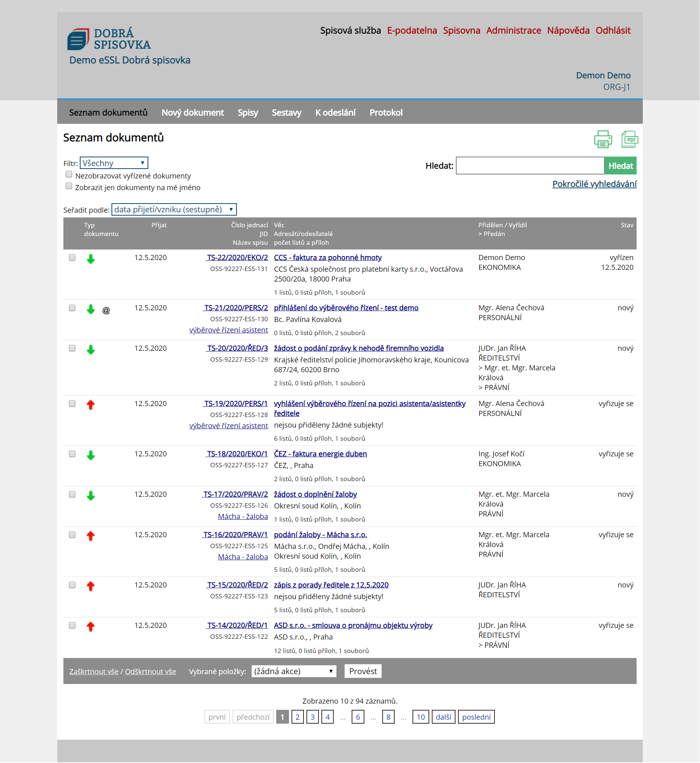Screen dimensions: 700x763
Task: Switch to Seznam dokumentů tab
Action: pos(108,113)
